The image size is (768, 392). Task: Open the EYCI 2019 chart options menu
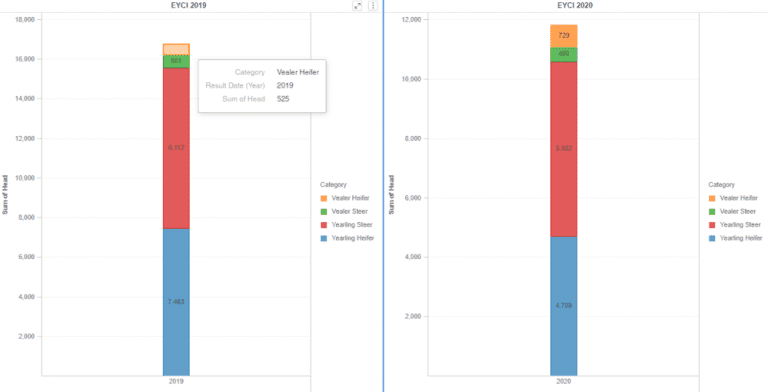(373, 5)
